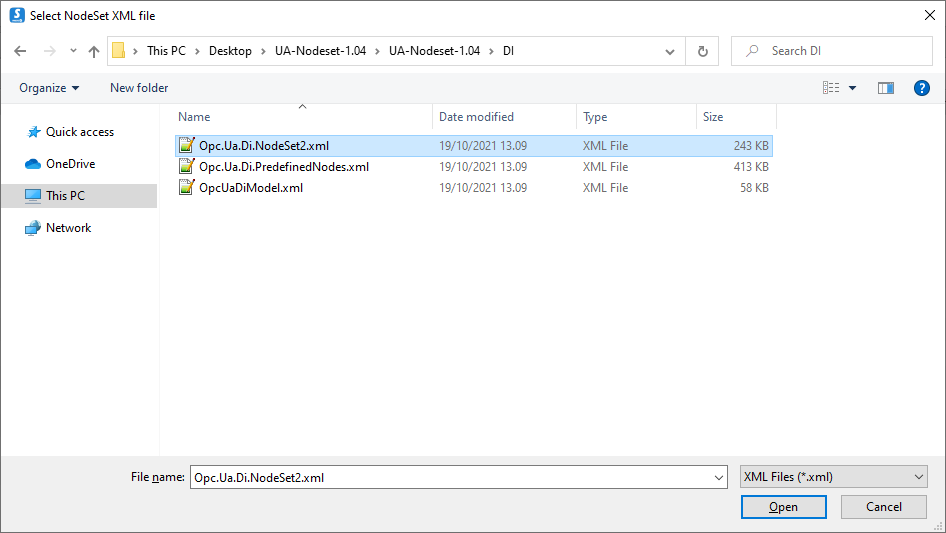The image size is (946, 533).
Task: Open the XML Files type filter dropdown
Action: 834,477
